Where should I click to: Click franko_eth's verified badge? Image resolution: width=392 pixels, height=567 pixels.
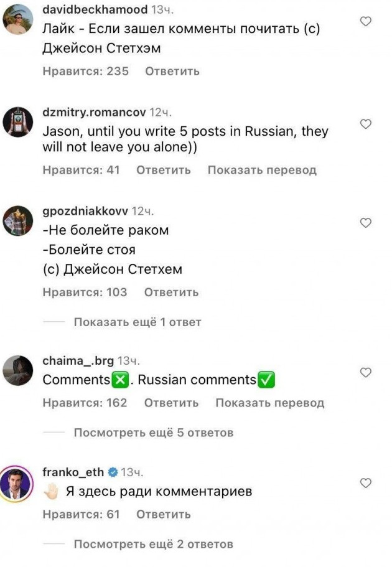click(x=114, y=472)
